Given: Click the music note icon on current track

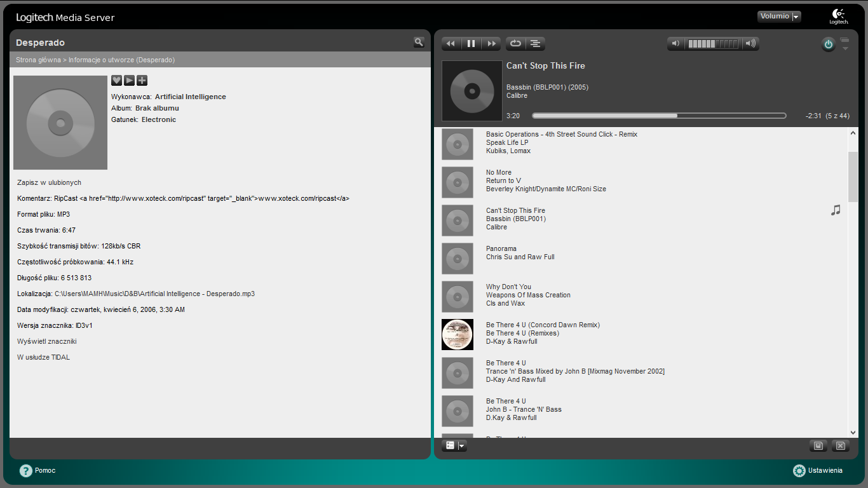Looking at the screenshot, I should point(836,210).
